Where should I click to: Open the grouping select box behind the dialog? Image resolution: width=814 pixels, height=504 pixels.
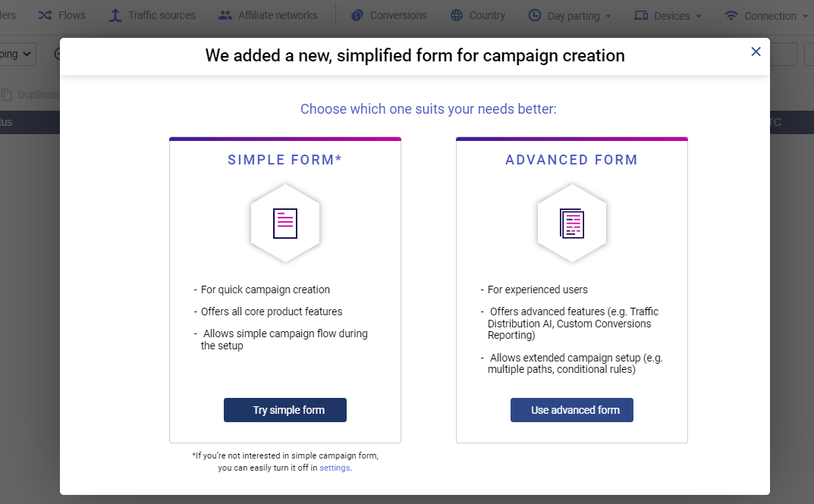(x=17, y=54)
